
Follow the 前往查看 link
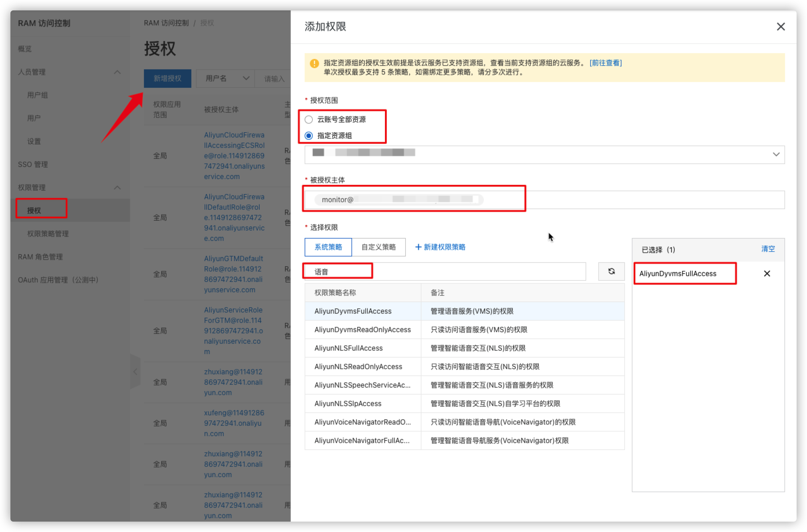coord(605,63)
